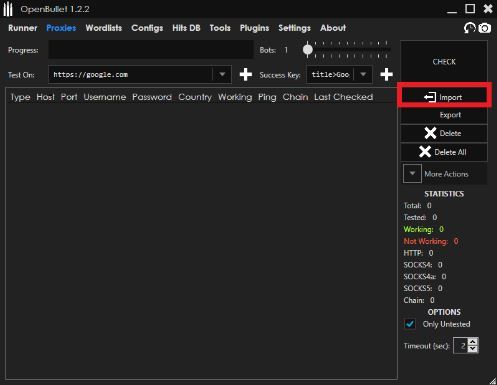Sort by the Working column header

[235, 97]
